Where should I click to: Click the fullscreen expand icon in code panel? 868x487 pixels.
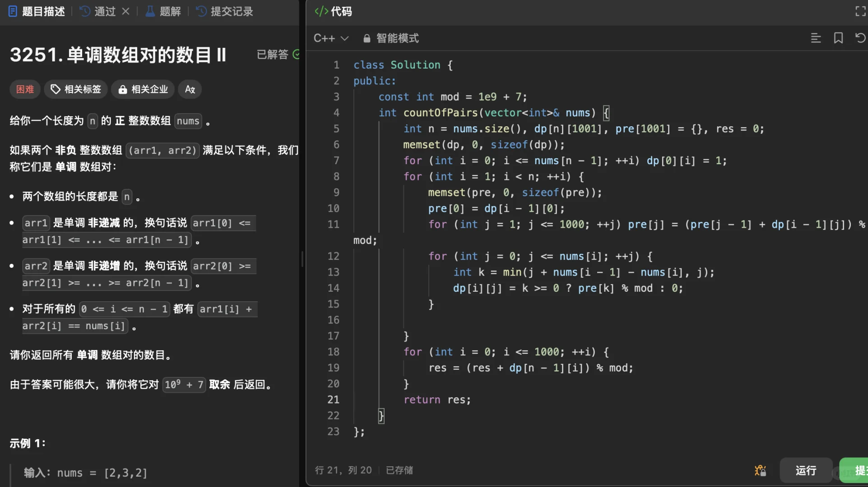[x=860, y=11]
